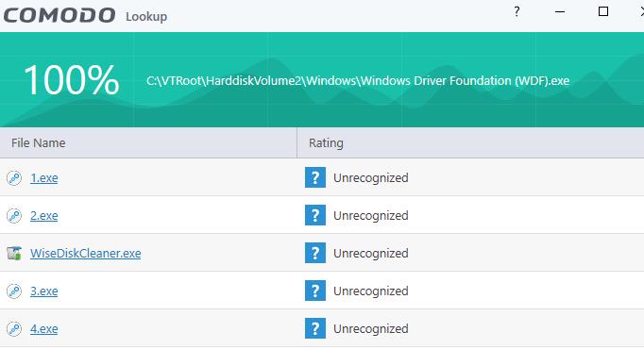This screenshot has height=349, width=644.
Task: Sort by the Rating column header
Action: pos(470,143)
